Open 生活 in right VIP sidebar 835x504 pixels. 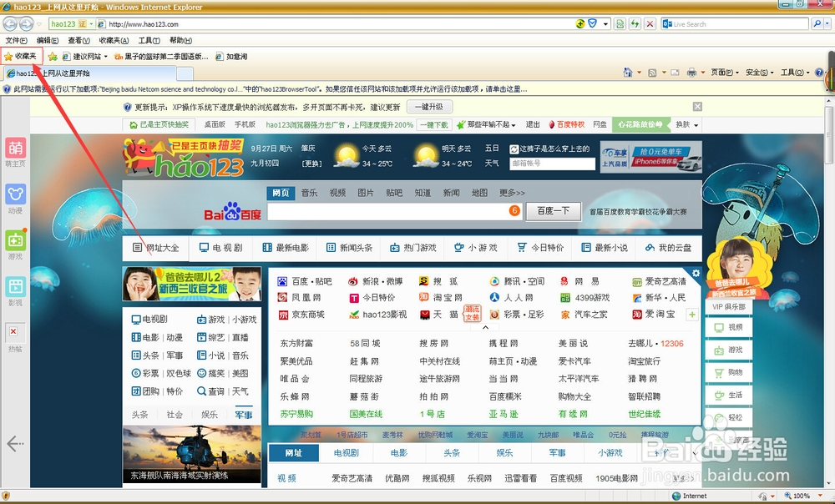pos(728,395)
